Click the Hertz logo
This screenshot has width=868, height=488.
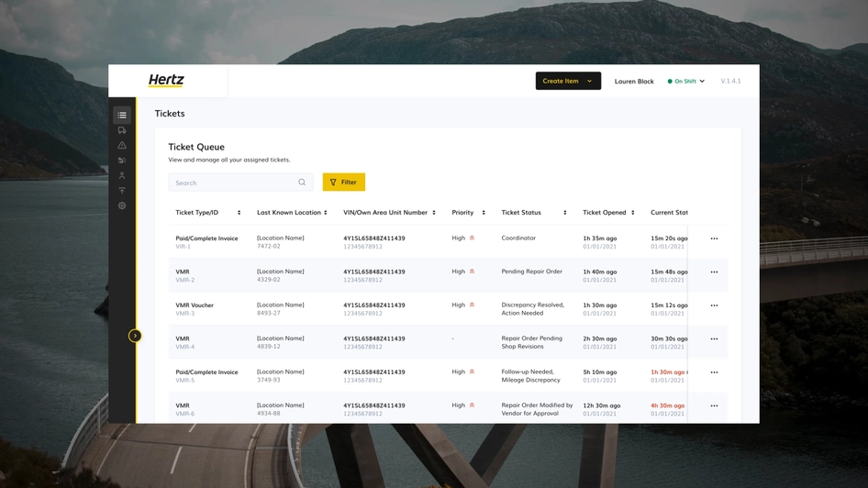pos(166,81)
